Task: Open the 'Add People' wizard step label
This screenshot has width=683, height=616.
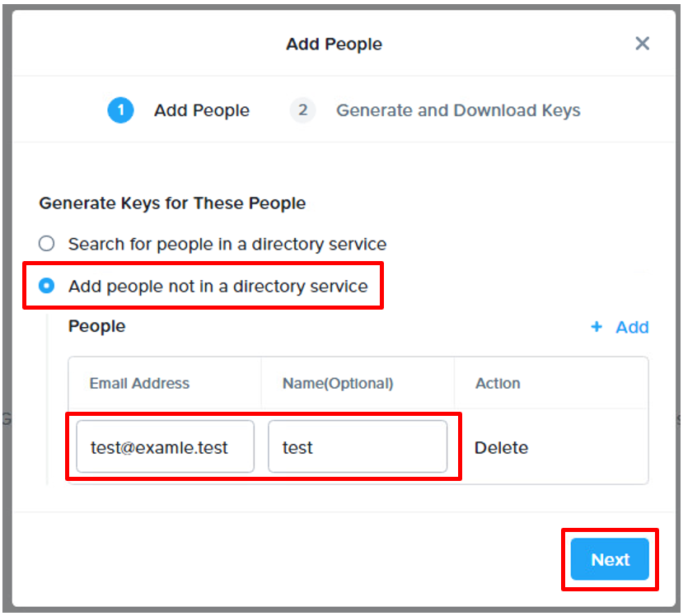Action: [x=202, y=110]
